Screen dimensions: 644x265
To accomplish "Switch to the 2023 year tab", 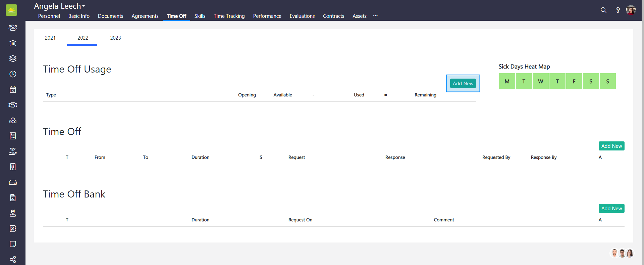I will click(115, 38).
